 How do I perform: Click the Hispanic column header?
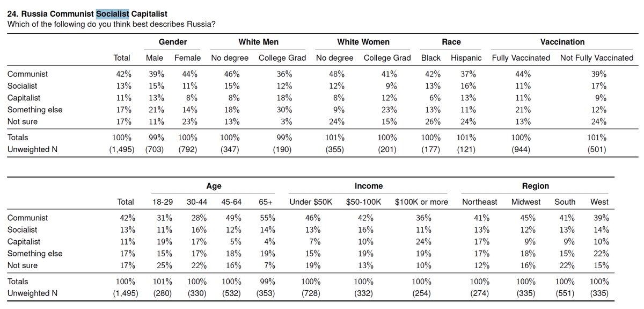(x=466, y=58)
